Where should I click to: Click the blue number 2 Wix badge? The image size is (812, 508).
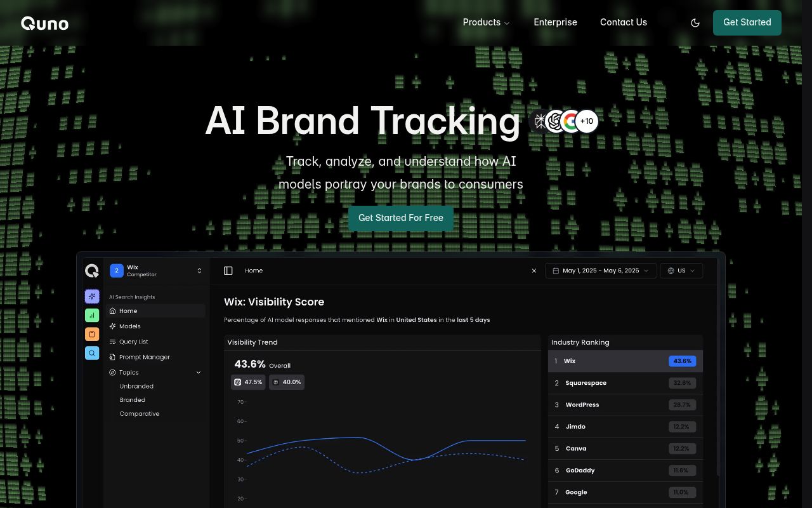[x=117, y=271]
